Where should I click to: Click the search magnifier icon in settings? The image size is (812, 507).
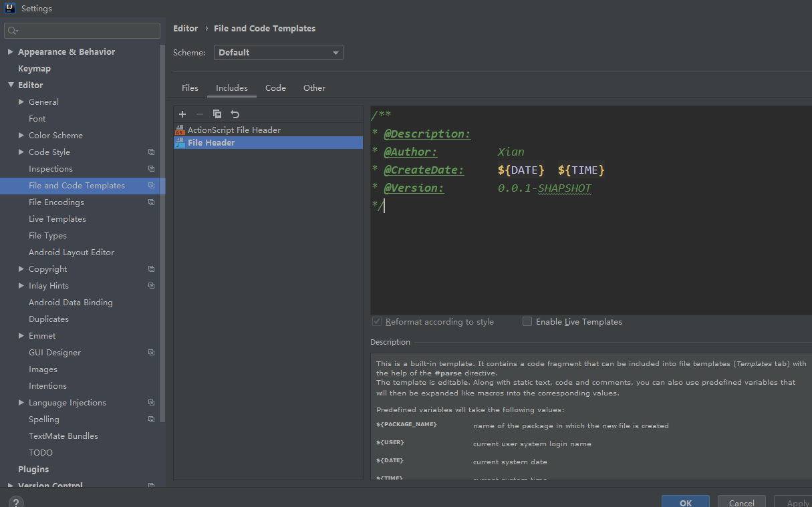tap(13, 31)
